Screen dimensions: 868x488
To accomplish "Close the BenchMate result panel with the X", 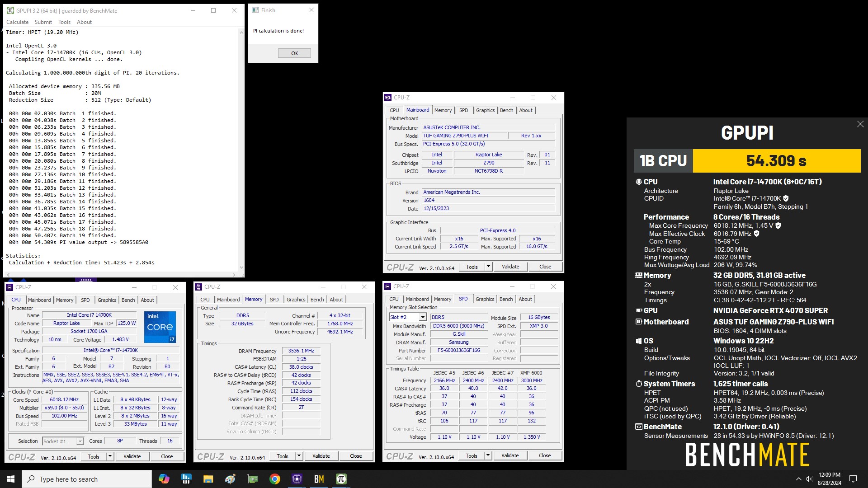I will tap(860, 124).
